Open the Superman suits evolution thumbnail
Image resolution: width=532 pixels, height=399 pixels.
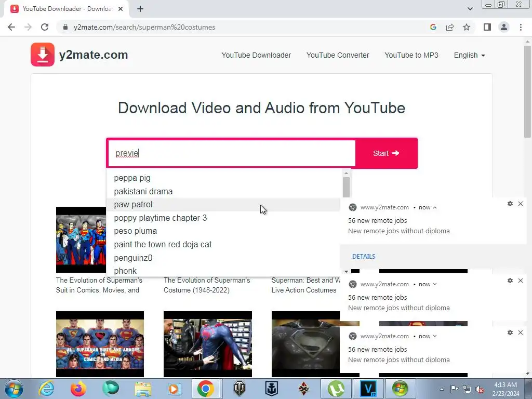81,240
